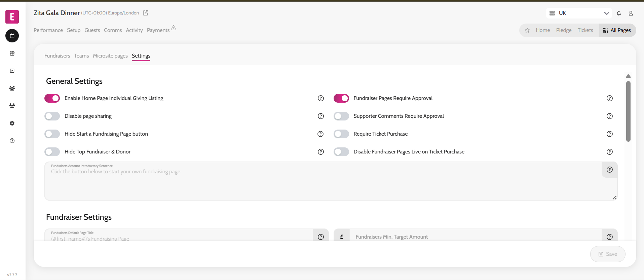Open the user account icon

click(631, 13)
